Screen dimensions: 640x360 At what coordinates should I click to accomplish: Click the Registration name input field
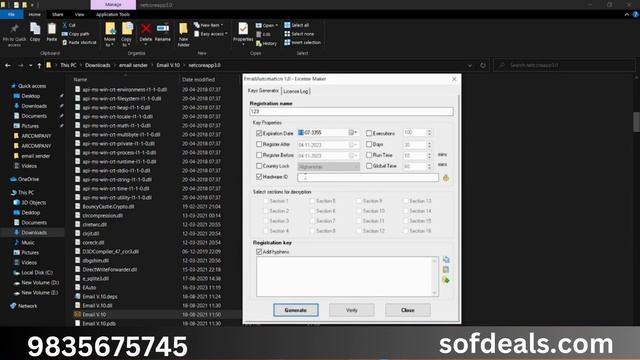coord(351,111)
